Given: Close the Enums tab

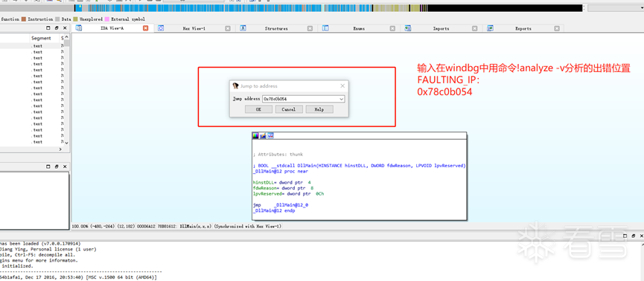Looking at the screenshot, I should [x=392, y=28].
